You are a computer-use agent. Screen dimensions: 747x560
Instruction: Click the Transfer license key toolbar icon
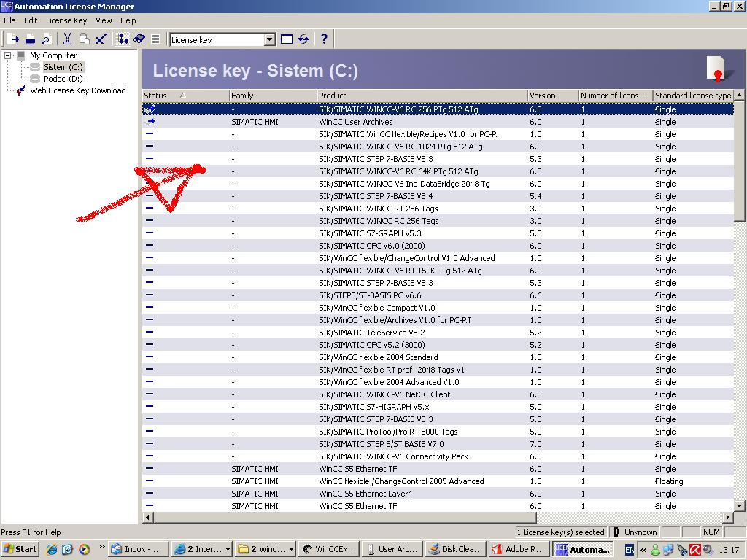[x=15, y=39]
